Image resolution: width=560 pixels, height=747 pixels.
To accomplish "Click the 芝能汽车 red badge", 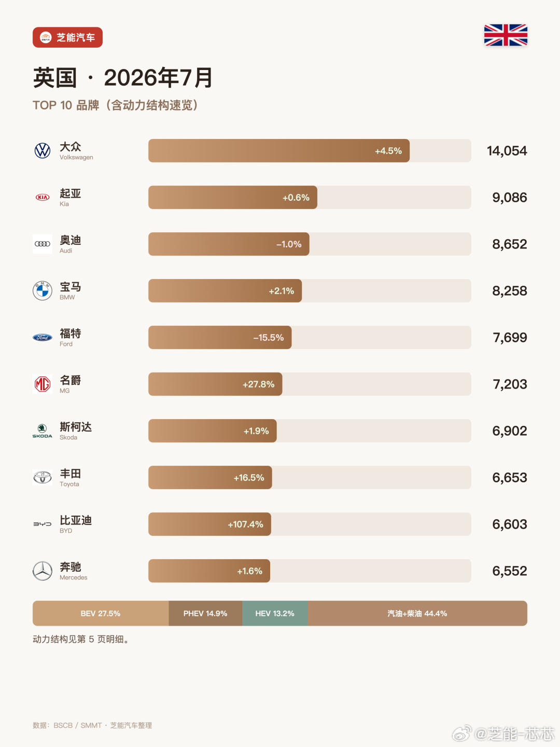I will point(67,37).
